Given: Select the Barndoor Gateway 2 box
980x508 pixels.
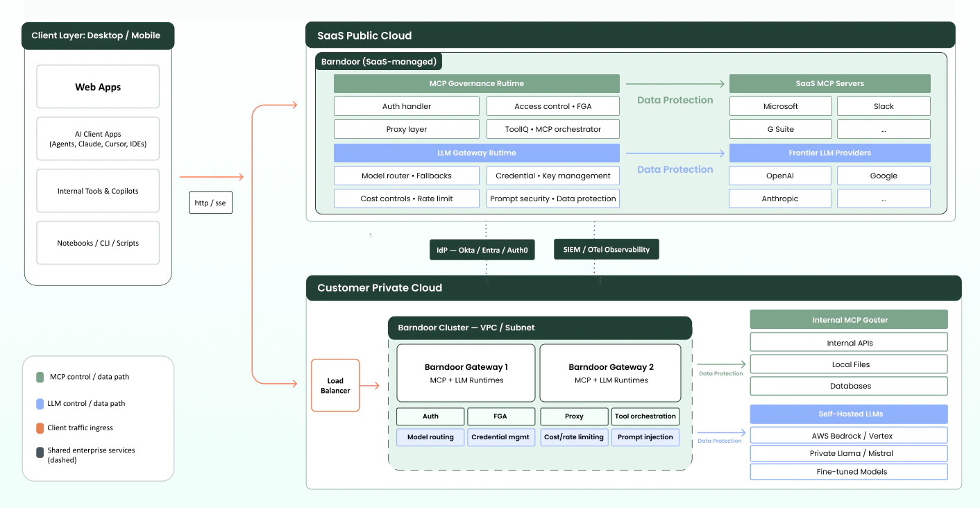Looking at the screenshot, I should 611,373.
